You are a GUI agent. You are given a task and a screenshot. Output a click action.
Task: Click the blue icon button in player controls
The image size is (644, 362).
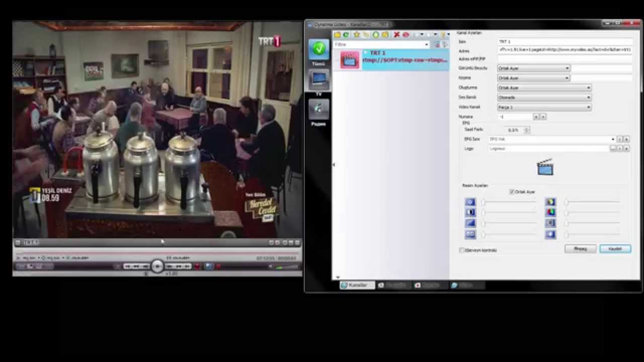coord(209,266)
